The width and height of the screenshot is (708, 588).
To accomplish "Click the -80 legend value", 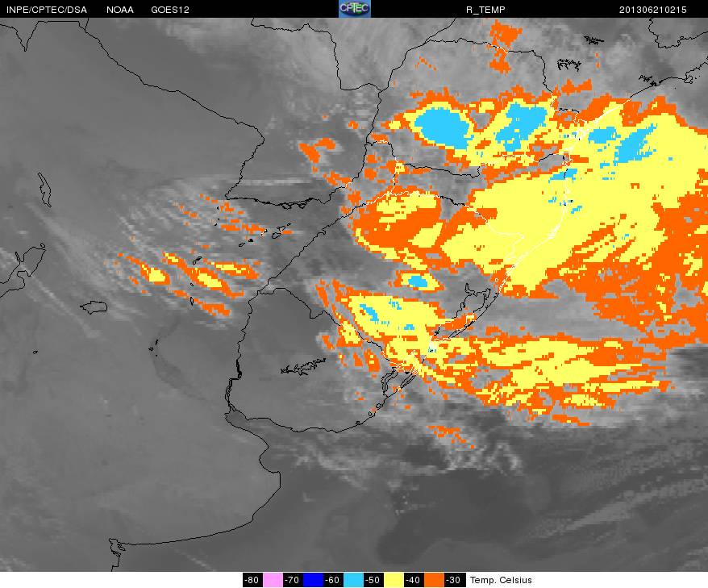I will [252, 580].
